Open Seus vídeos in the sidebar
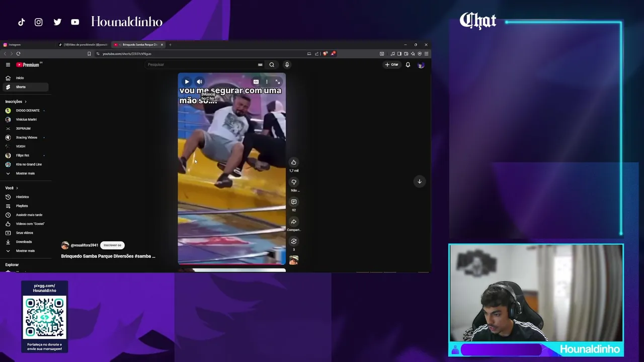Image resolution: width=644 pixels, height=362 pixels. [x=25, y=233]
